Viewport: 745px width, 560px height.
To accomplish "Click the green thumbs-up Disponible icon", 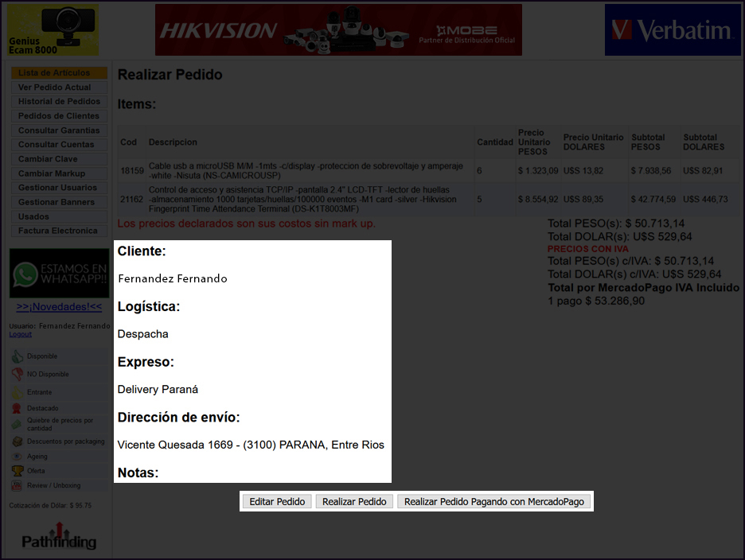I will (18, 356).
